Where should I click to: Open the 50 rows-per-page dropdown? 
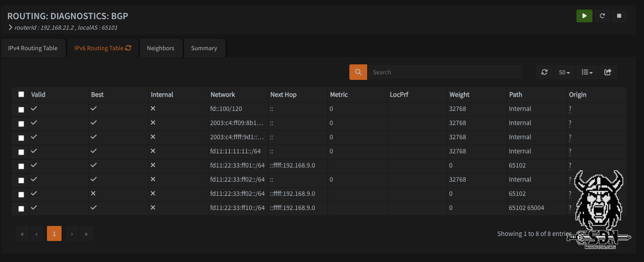[564, 72]
